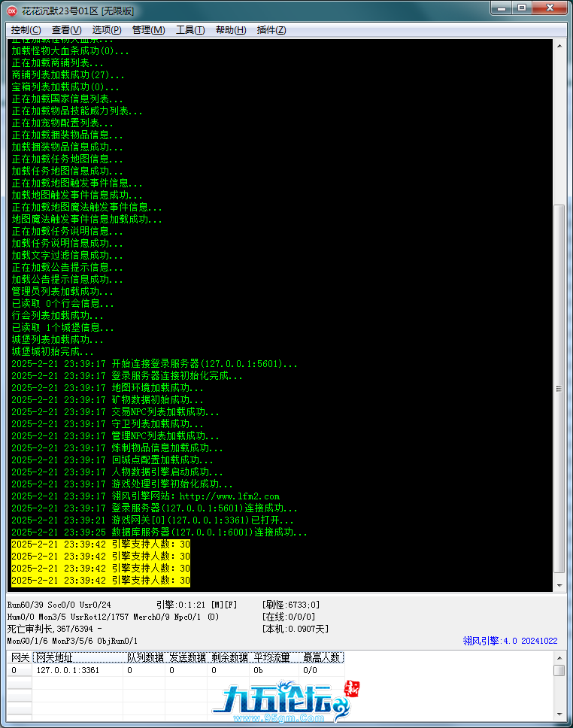
Task: Click the 网关地址 column header
Action: click(x=78, y=657)
